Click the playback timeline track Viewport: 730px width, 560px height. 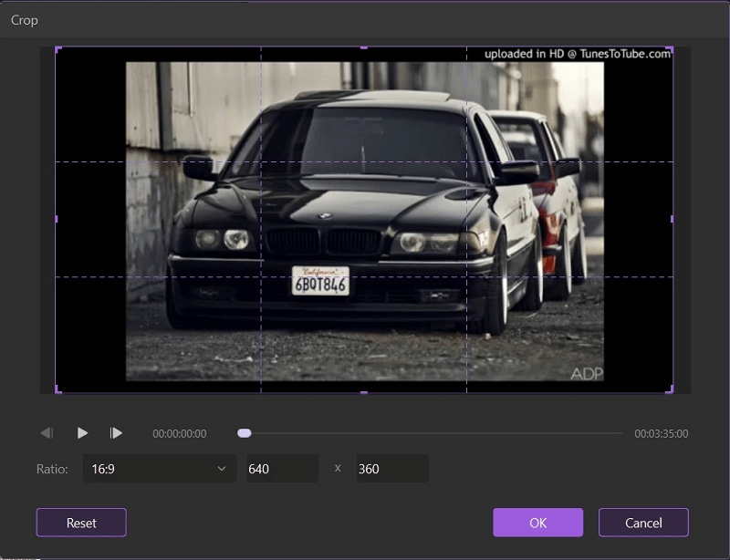click(x=431, y=433)
